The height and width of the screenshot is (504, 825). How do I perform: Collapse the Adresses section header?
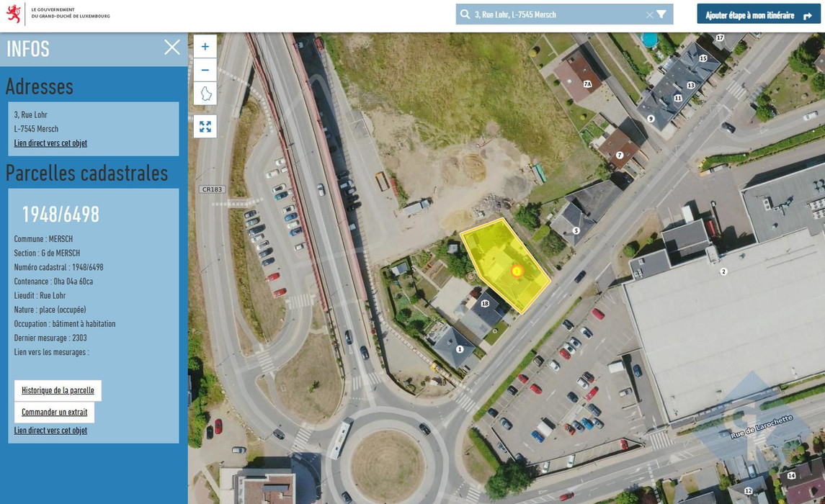(40, 86)
